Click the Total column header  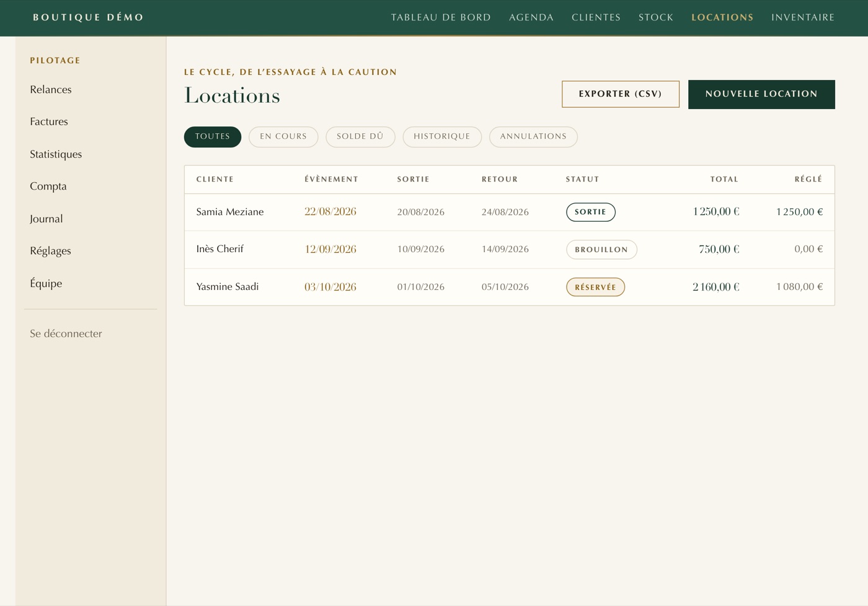(x=724, y=179)
